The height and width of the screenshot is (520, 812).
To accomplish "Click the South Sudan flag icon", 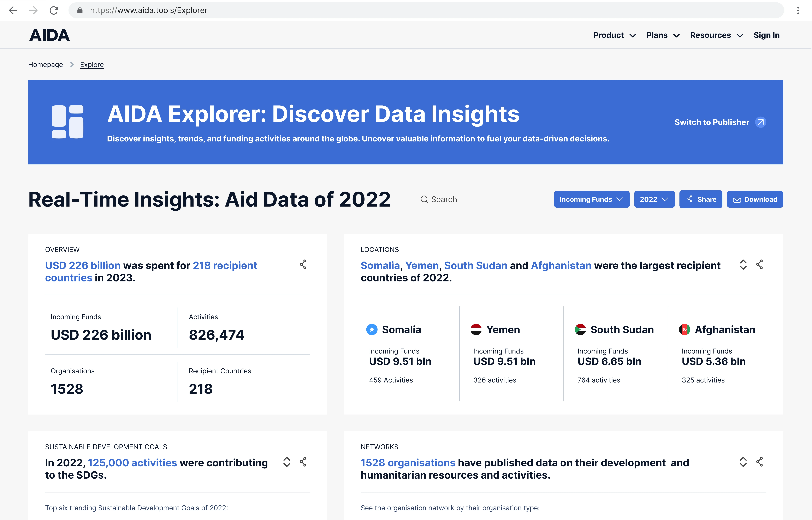I will click(x=580, y=330).
